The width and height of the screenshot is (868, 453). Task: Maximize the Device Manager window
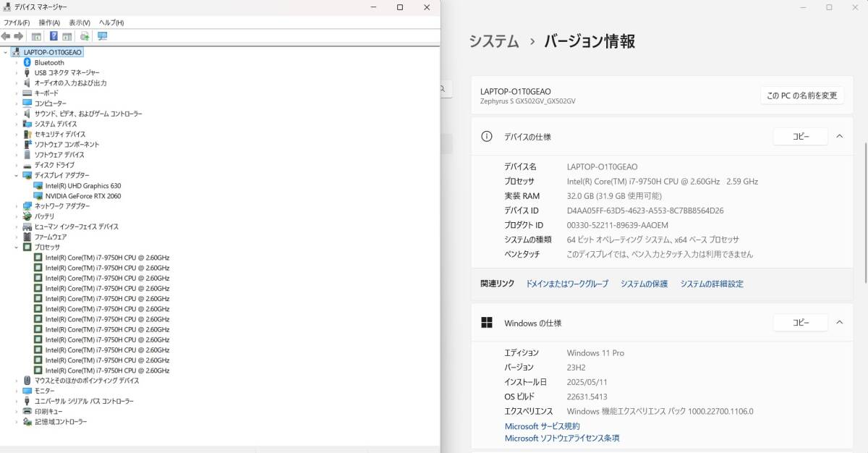(x=400, y=7)
